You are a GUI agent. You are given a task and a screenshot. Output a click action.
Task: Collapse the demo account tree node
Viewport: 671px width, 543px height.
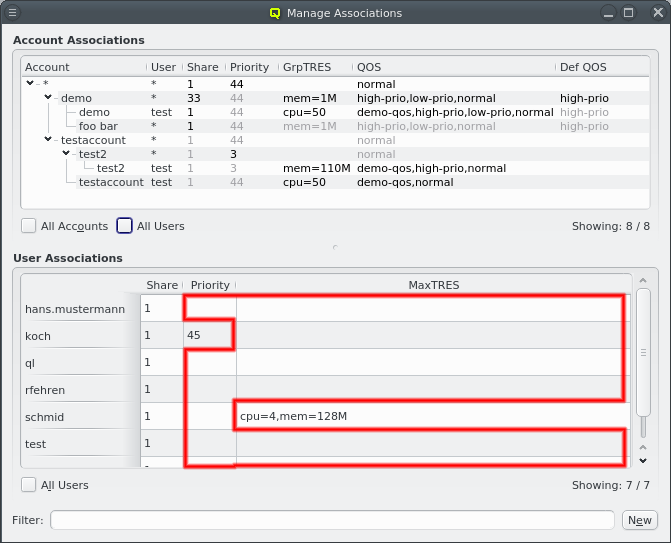pyautogui.click(x=48, y=98)
